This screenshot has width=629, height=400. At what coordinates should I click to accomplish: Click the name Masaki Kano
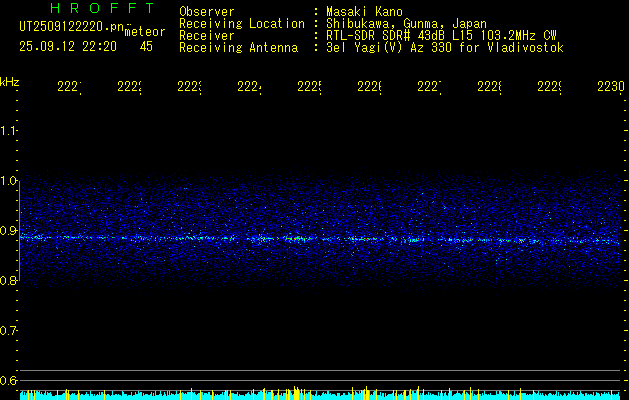pyautogui.click(x=364, y=11)
